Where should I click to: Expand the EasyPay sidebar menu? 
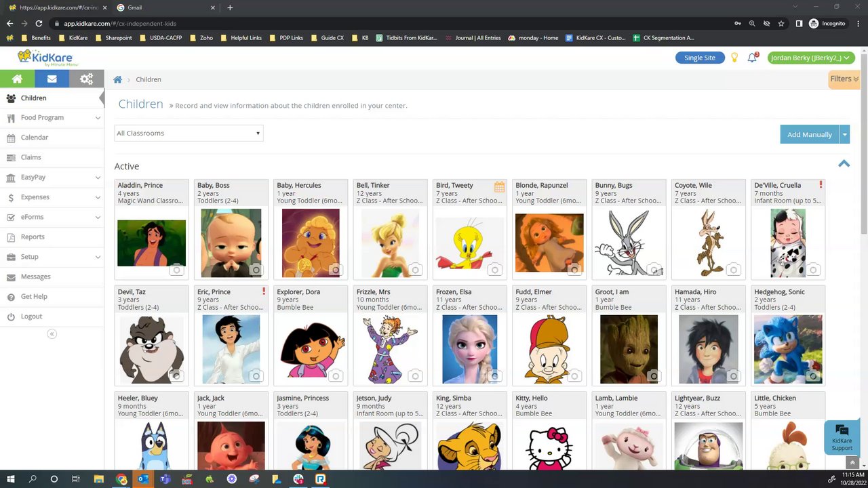[52, 177]
